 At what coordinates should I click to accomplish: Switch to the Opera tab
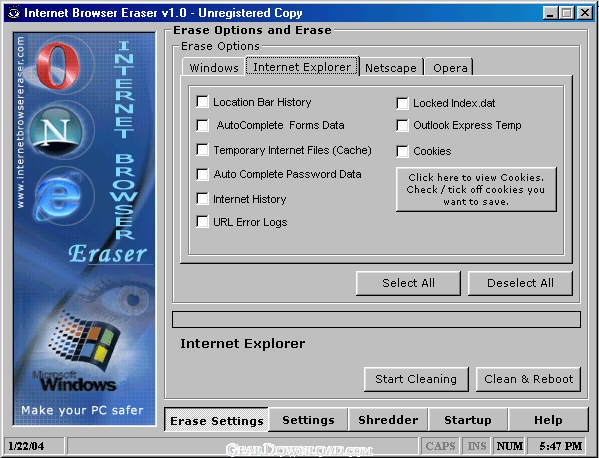click(450, 68)
